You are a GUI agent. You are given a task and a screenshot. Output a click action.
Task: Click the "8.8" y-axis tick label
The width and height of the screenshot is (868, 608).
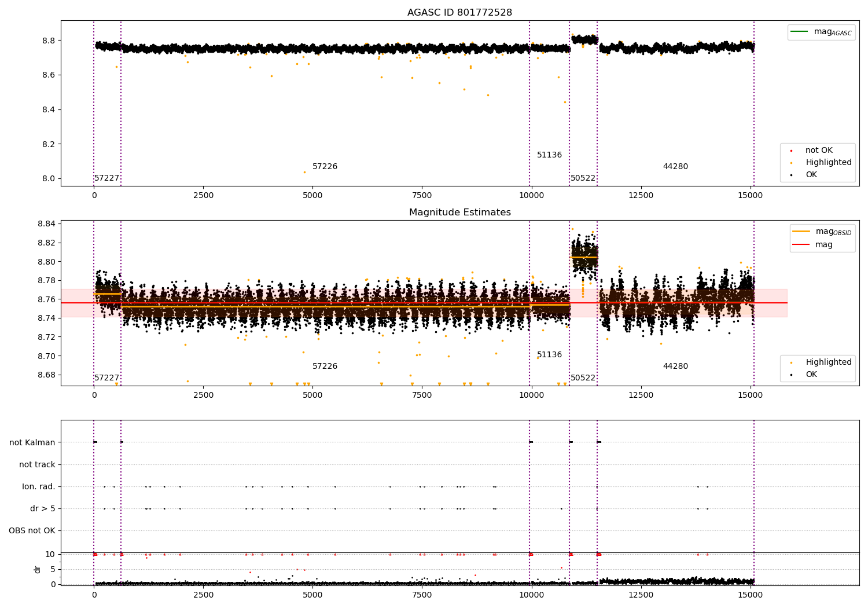pyautogui.click(x=49, y=41)
